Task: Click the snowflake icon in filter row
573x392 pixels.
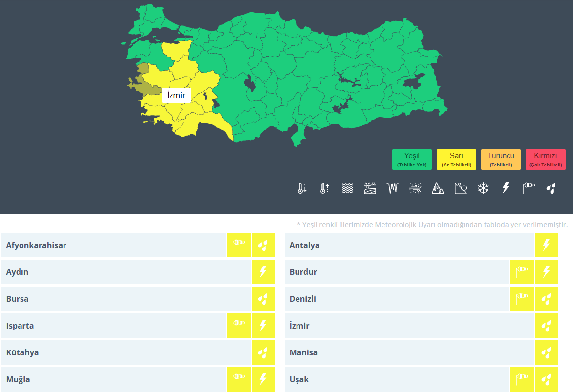Action: 483,188
